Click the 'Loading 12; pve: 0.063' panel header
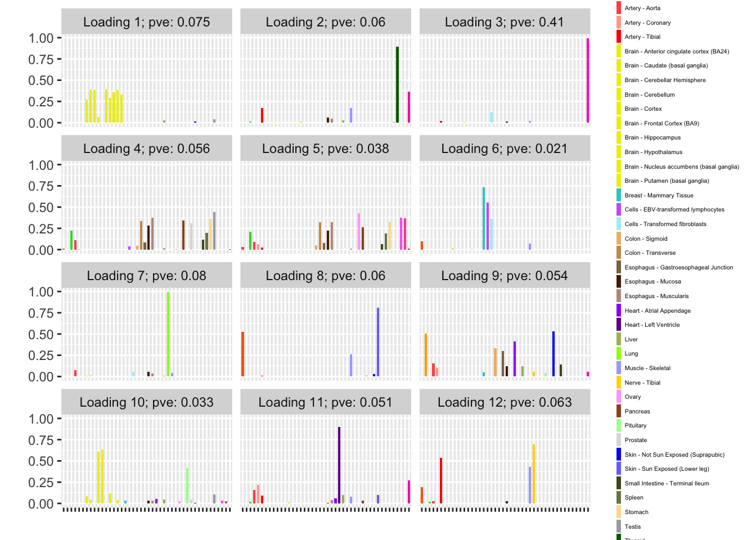Image resolution: width=756 pixels, height=540 pixels. pos(505,402)
